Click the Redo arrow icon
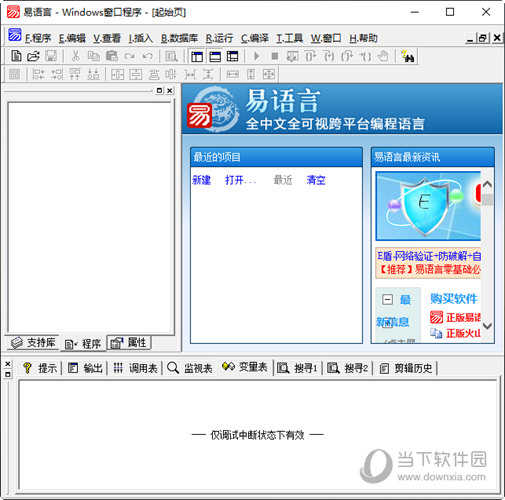505x500 pixels. click(x=130, y=56)
